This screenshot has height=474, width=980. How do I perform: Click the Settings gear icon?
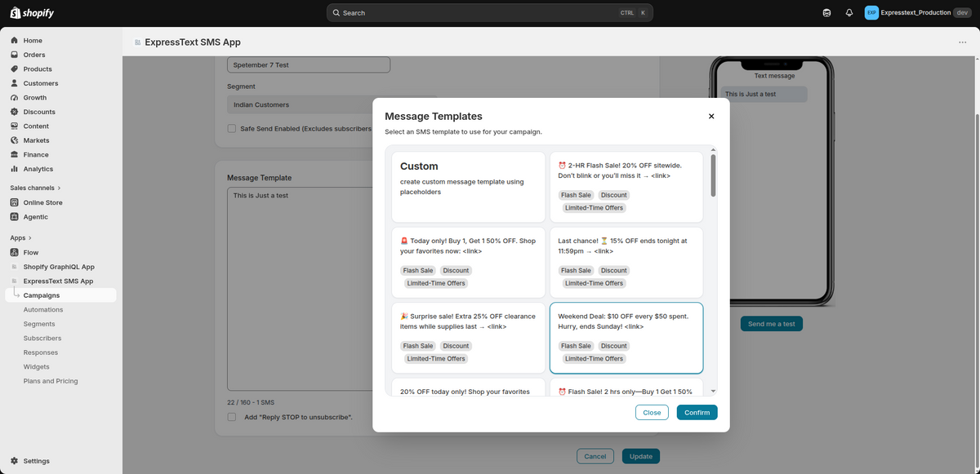coord(15,461)
